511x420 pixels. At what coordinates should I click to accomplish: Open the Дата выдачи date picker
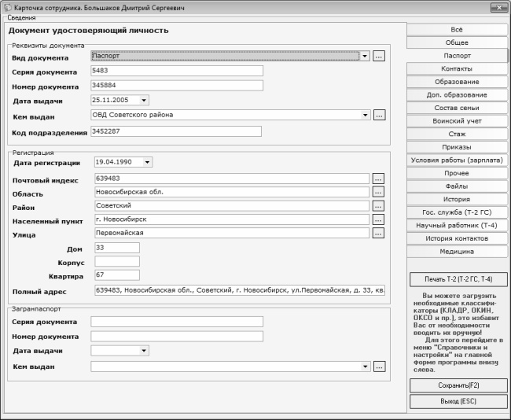tap(144, 100)
